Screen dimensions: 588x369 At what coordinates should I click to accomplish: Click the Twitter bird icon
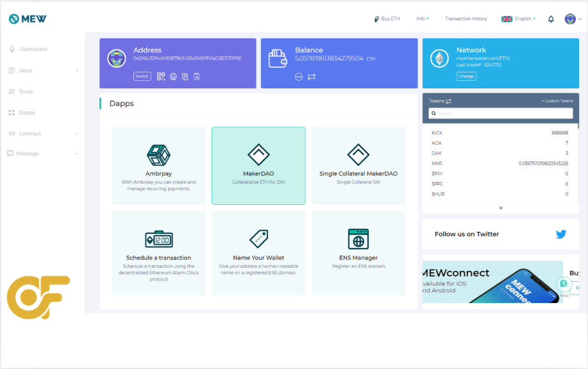[x=560, y=234]
